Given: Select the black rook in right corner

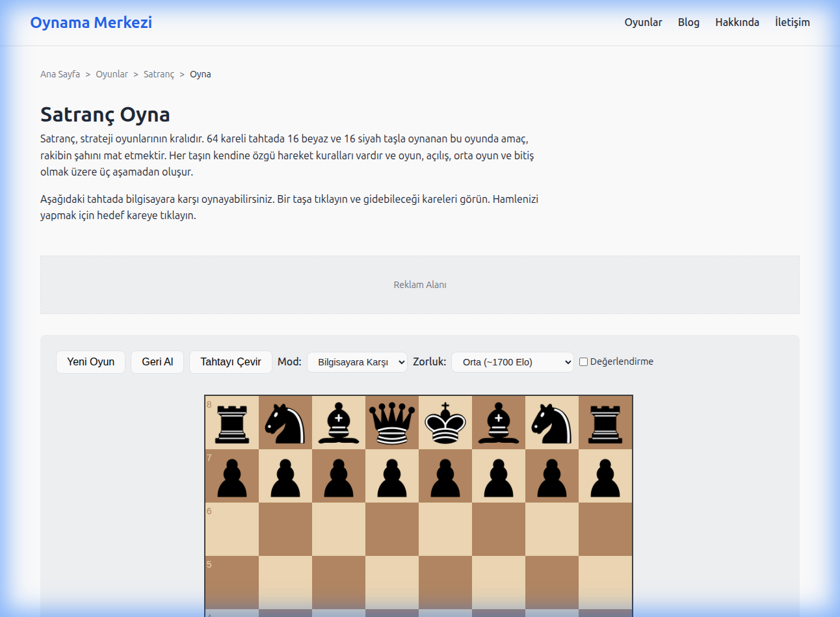Looking at the screenshot, I should (x=605, y=423).
